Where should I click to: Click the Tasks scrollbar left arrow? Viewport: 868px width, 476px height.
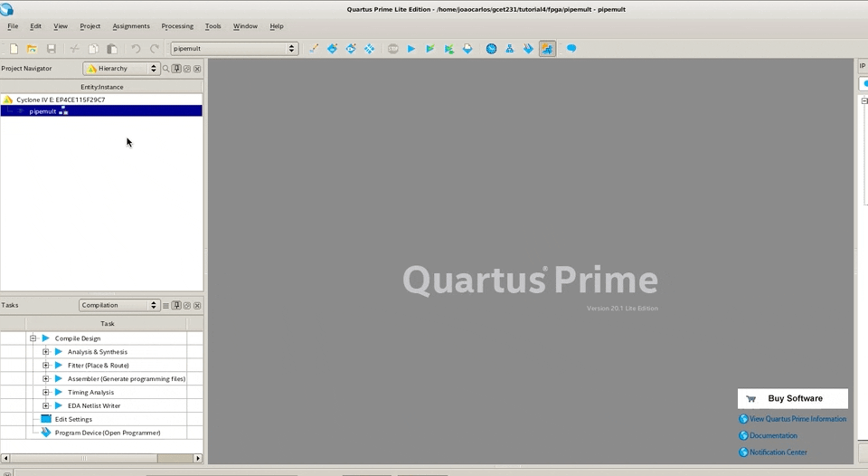(5, 458)
